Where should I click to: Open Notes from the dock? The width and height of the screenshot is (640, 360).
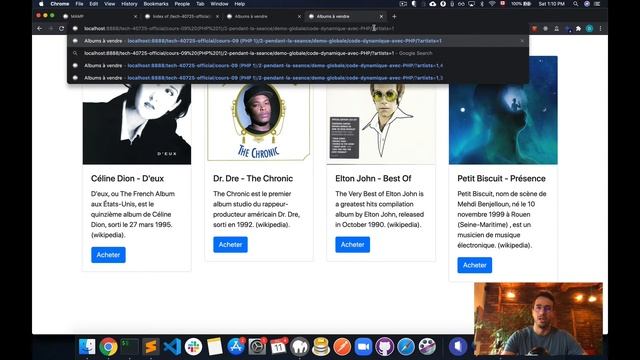pos(214,347)
